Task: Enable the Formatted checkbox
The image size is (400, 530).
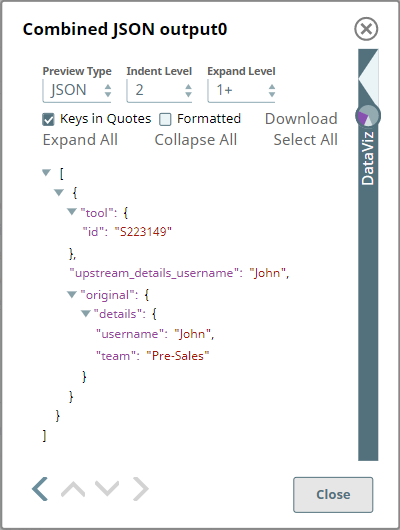Action: [165, 119]
